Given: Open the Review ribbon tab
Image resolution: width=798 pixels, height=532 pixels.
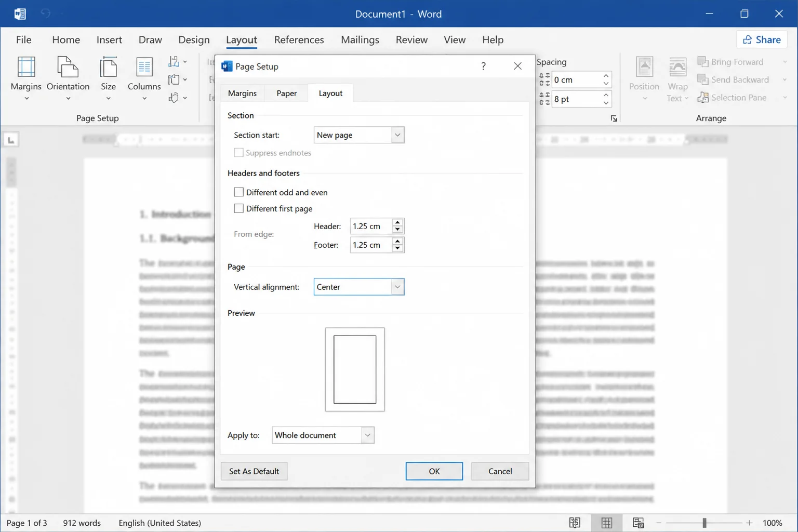Looking at the screenshot, I should [x=411, y=39].
